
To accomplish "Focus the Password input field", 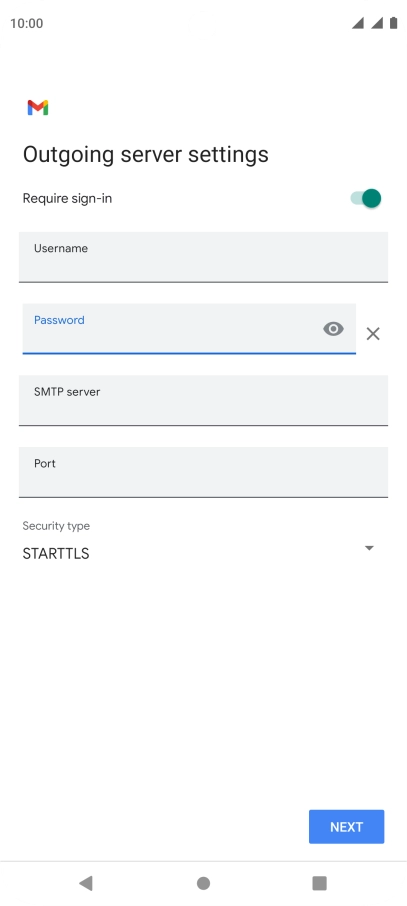I will (189, 328).
